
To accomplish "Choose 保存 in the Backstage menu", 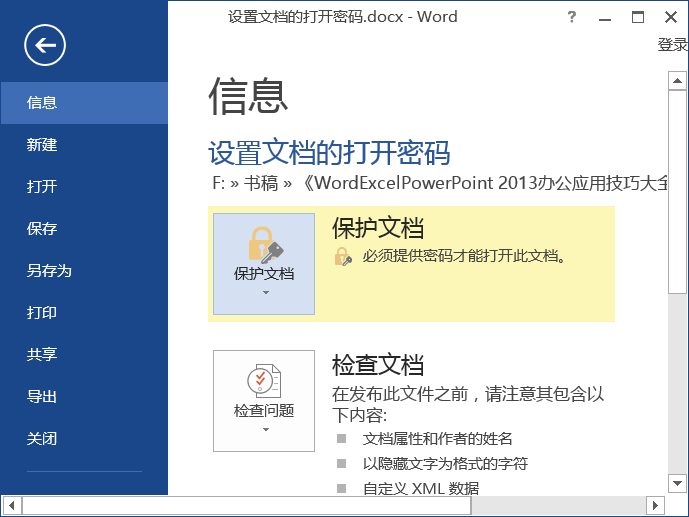I will click(84, 228).
